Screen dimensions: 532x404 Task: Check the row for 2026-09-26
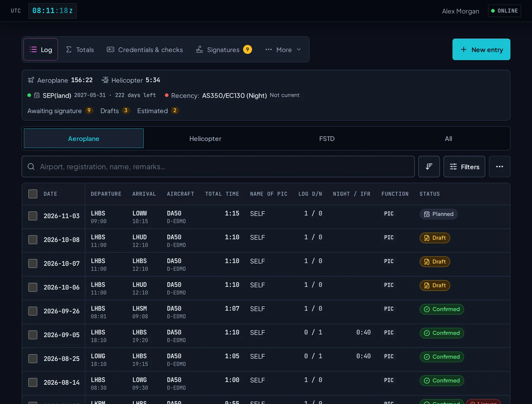pyautogui.click(x=33, y=311)
